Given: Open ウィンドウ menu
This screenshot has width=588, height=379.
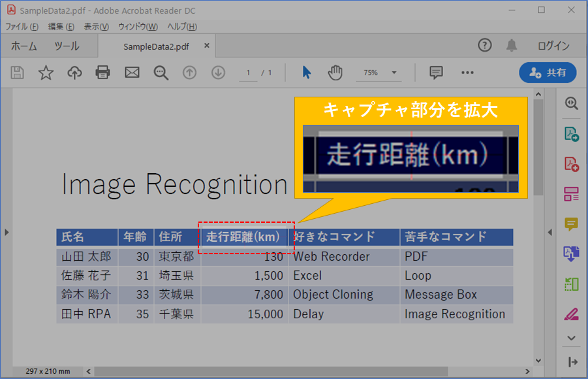Looking at the screenshot, I should click(138, 27).
